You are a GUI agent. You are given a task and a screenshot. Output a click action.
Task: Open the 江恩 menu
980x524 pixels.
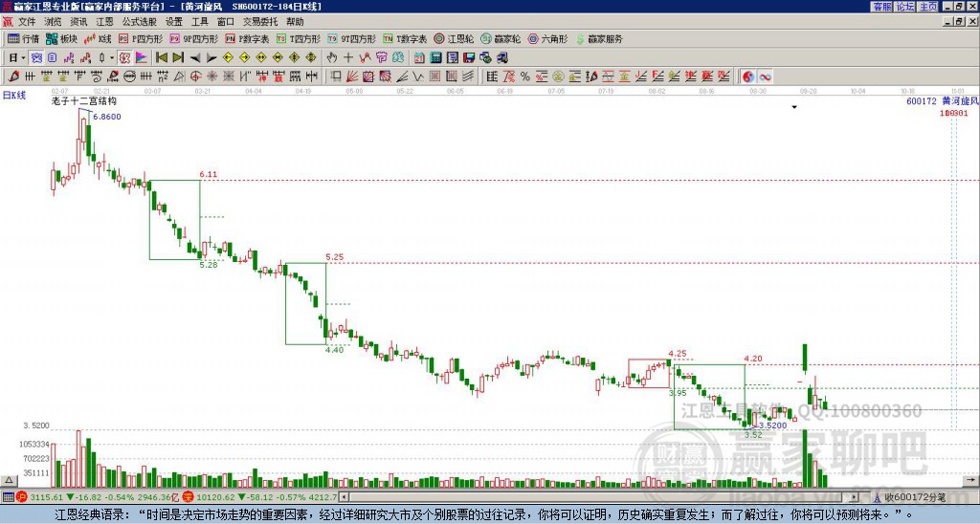click(x=104, y=22)
